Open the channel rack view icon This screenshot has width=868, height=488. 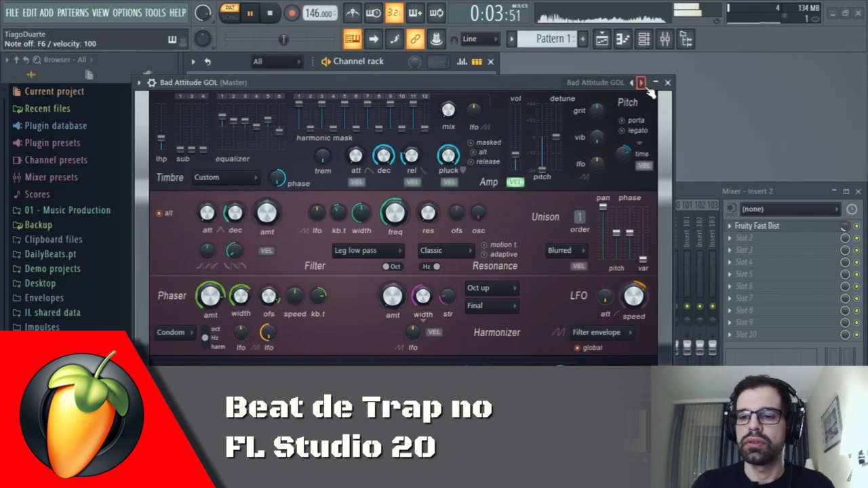click(644, 39)
